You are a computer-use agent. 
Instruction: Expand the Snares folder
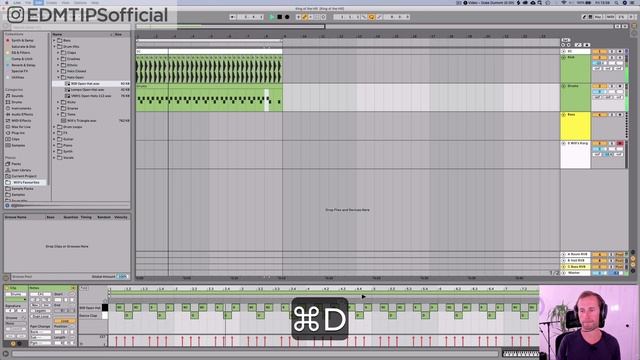[x=58, y=108]
